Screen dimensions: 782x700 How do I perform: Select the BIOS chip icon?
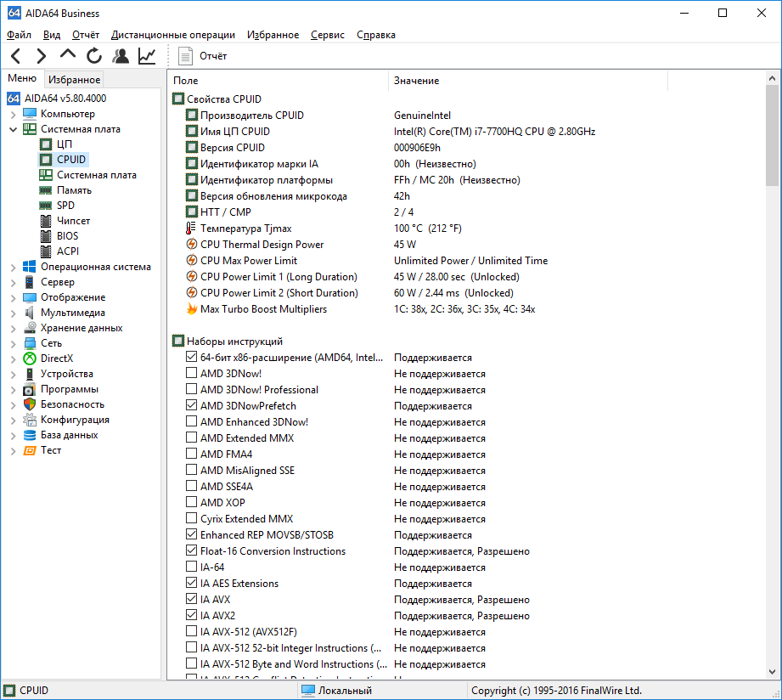click(46, 236)
